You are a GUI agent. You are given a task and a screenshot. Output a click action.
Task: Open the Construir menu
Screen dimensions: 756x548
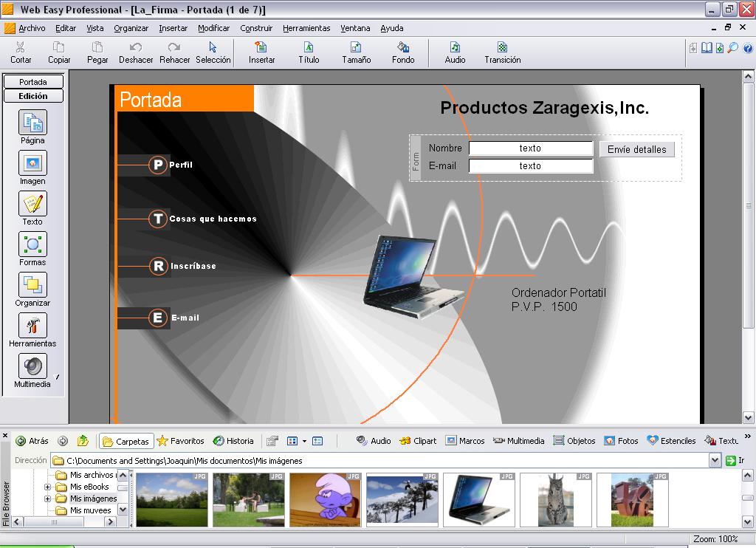(256, 28)
